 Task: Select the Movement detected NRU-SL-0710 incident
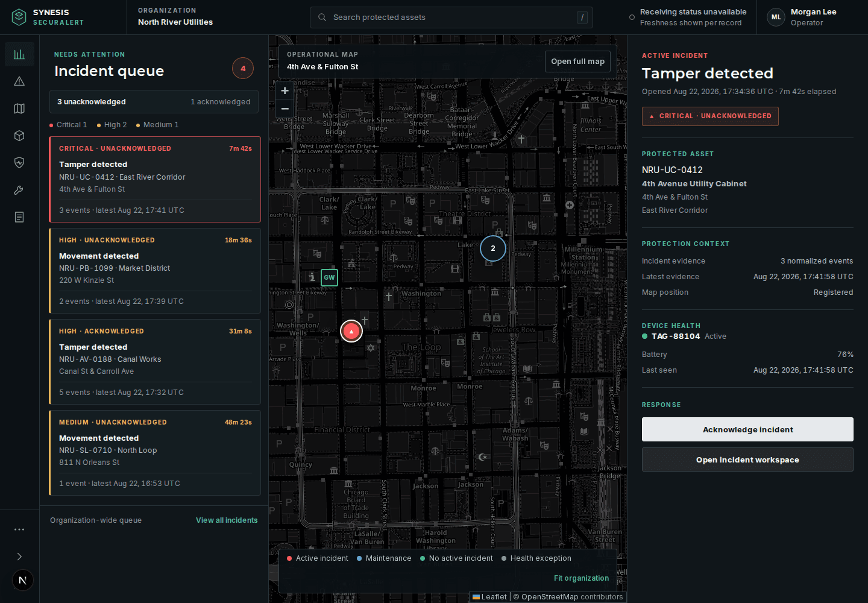(155, 453)
